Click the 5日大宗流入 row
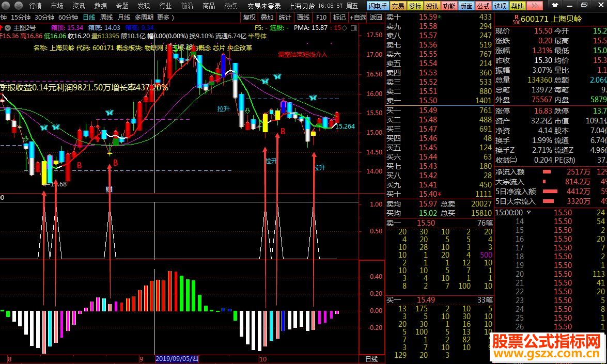The image size is (607, 364). 551,201
